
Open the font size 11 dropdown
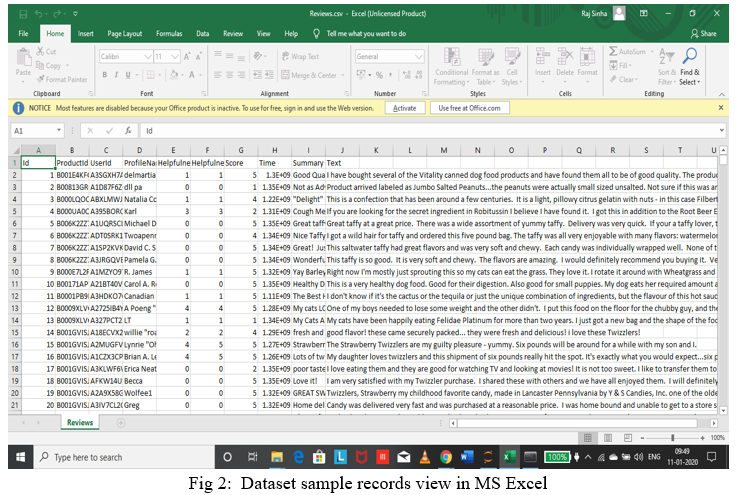tap(175, 56)
